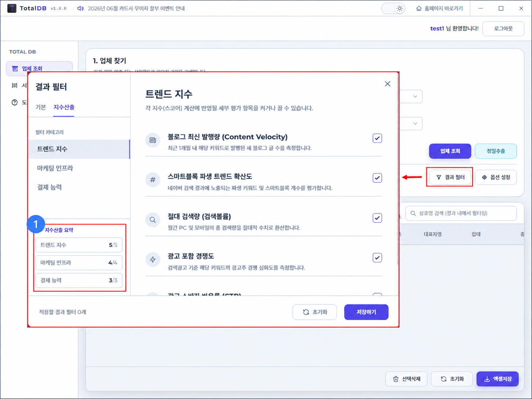Screen dimensions: 532x399
Task: Click the 로그아웃 button
Action: 503,29
